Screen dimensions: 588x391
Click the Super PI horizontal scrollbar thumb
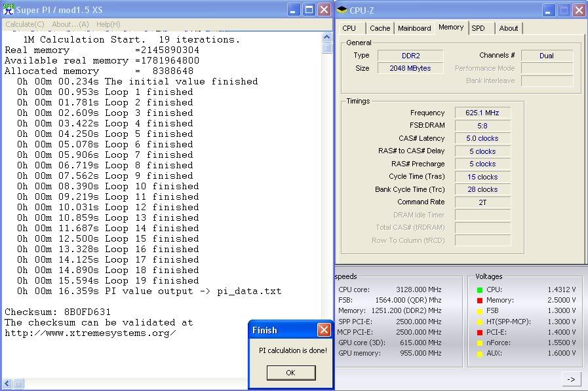click(x=18, y=384)
